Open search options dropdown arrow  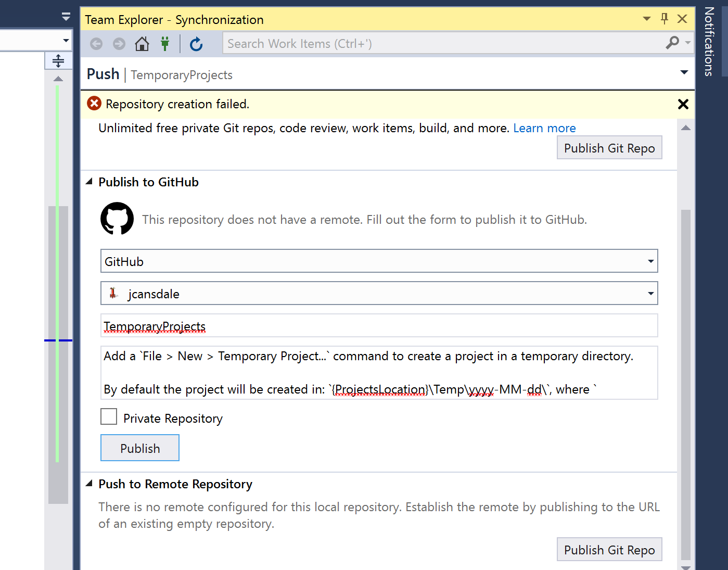688,43
